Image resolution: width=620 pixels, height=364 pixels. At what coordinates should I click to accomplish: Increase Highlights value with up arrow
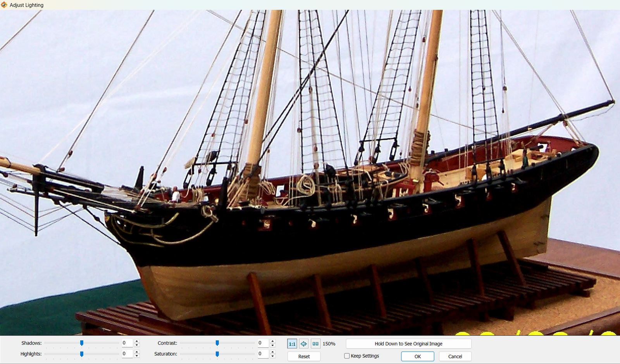pos(137,352)
